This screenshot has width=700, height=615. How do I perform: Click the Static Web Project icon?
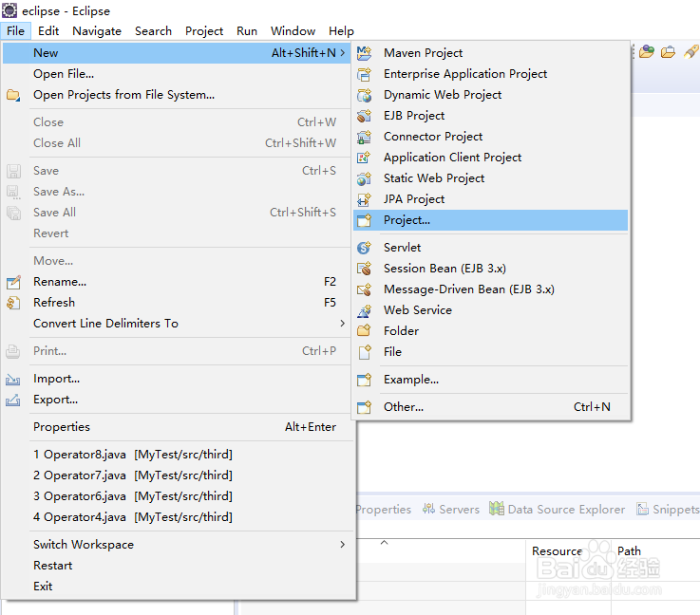pyautogui.click(x=364, y=178)
